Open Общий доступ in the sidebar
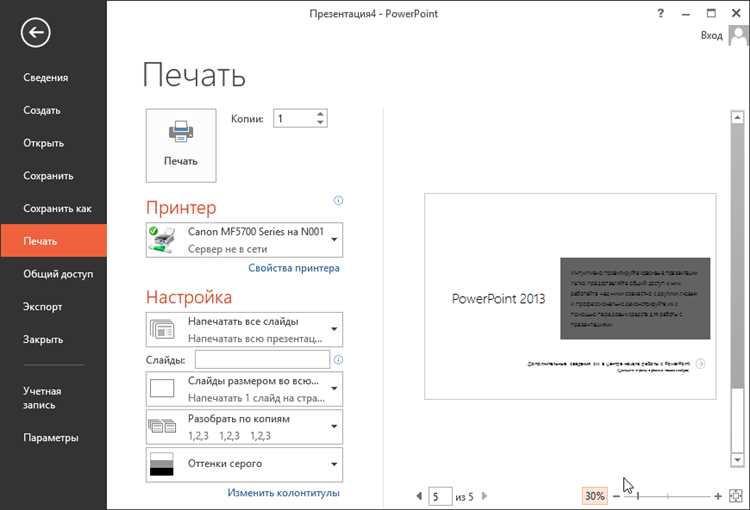This screenshot has width=750, height=510. (x=58, y=274)
